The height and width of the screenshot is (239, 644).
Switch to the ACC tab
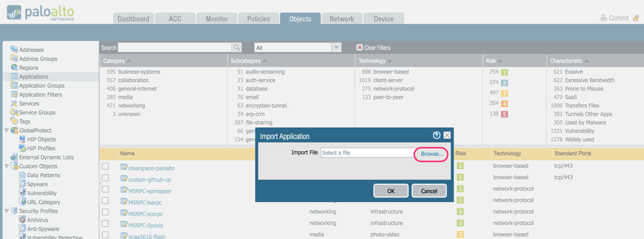coord(175,19)
